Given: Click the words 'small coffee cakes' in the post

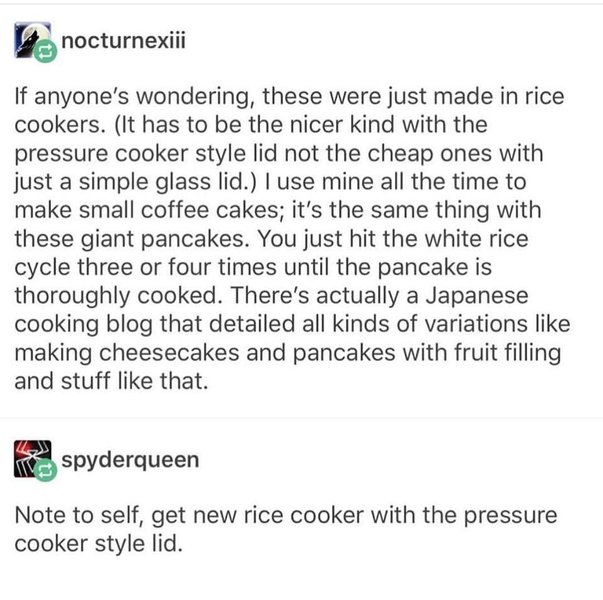Looking at the screenshot, I should click(x=181, y=210).
